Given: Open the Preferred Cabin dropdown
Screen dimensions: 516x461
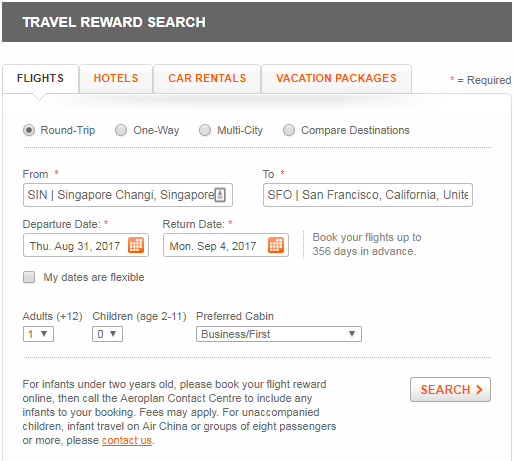Looking at the screenshot, I should (279, 334).
